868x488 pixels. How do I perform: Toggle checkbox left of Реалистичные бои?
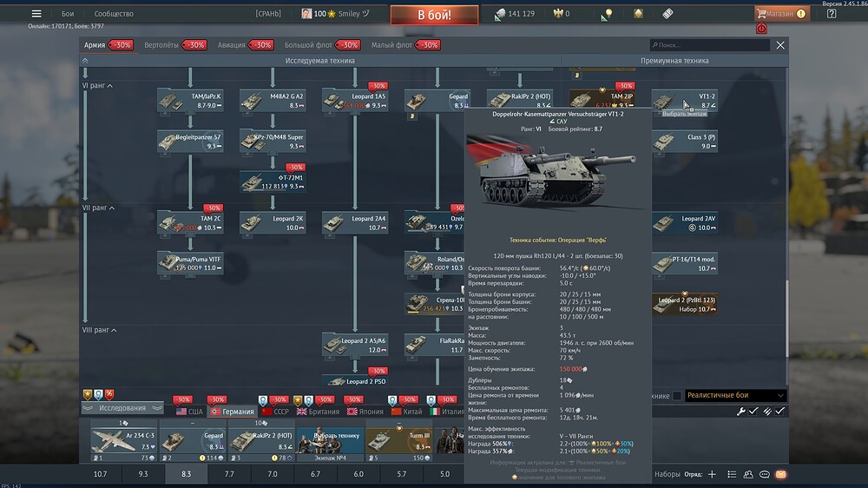[677, 396]
